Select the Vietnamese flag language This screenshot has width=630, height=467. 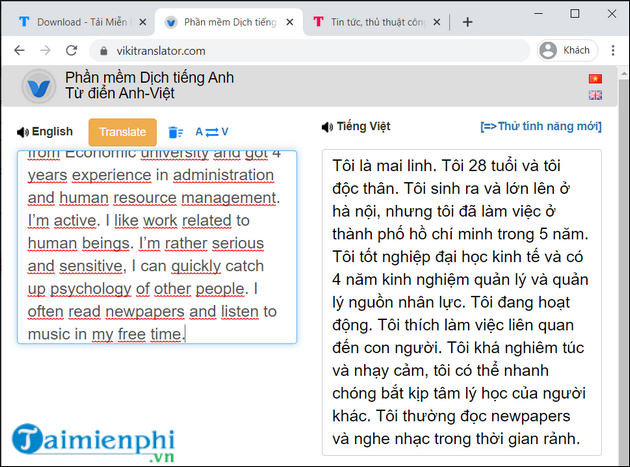click(595, 78)
